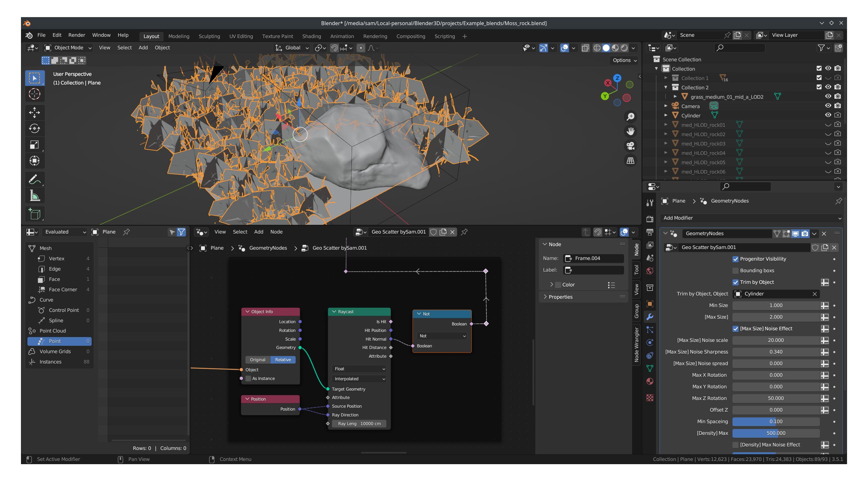Viewport: 868px width, 489px height.
Task: Click the pan view hand icon
Action: click(630, 131)
